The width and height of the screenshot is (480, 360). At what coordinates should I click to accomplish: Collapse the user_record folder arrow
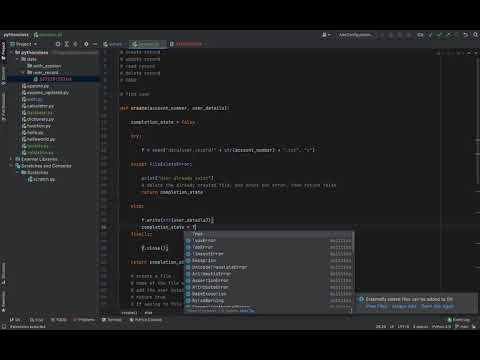pyautogui.click(x=23, y=72)
